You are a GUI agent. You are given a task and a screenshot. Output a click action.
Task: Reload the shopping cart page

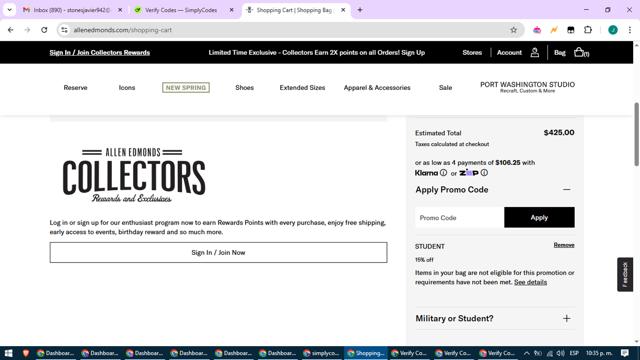click(44, 30)
